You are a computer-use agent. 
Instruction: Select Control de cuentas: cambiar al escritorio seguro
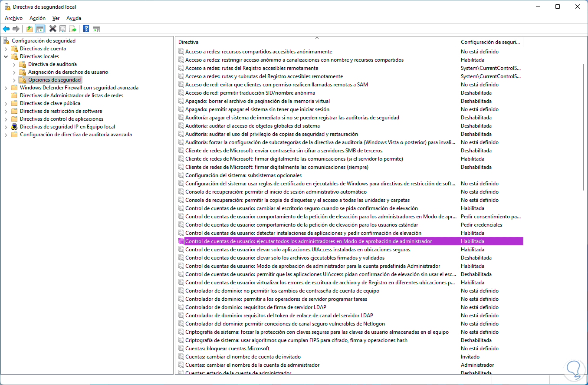click(x=302, y=208)
